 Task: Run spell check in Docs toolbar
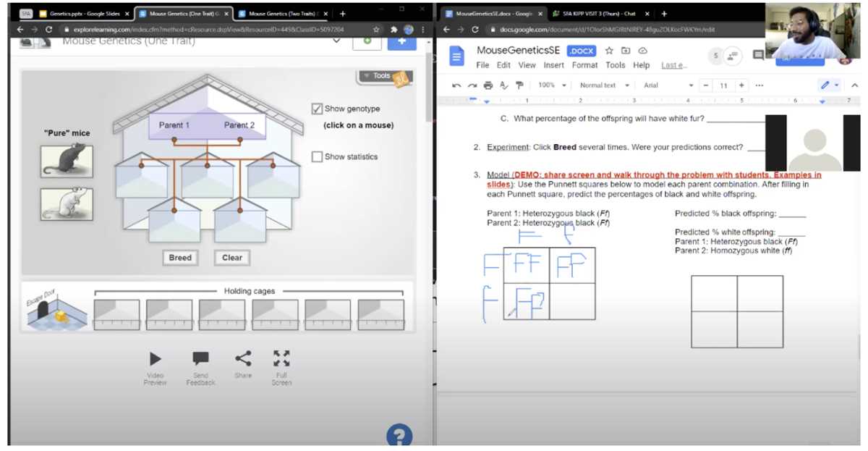(x=504, y=85)
